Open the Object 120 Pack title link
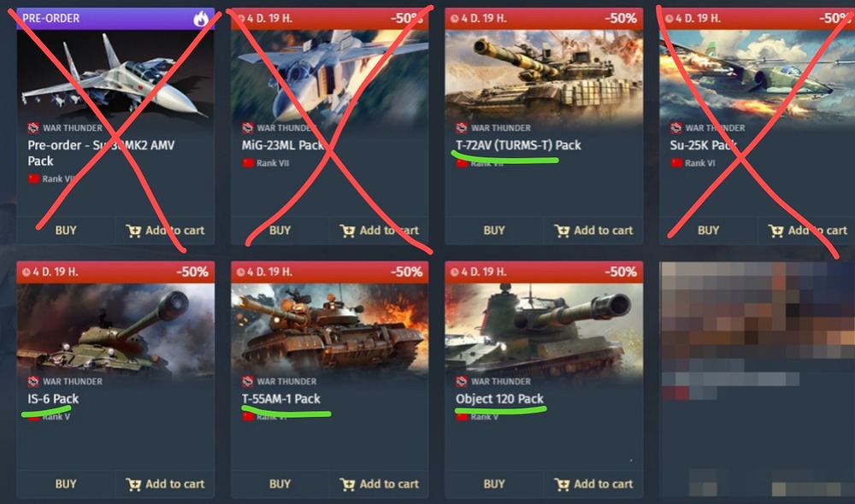This screenshot has width=855, height=504. click(499, 399)
